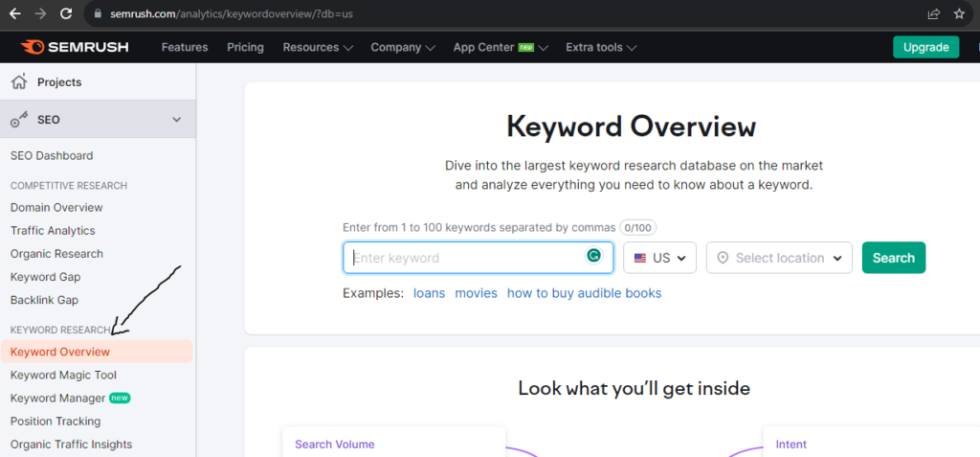The image size is (980, 457).
Task: Click the green Upgrade button
Action: [925, 47]
